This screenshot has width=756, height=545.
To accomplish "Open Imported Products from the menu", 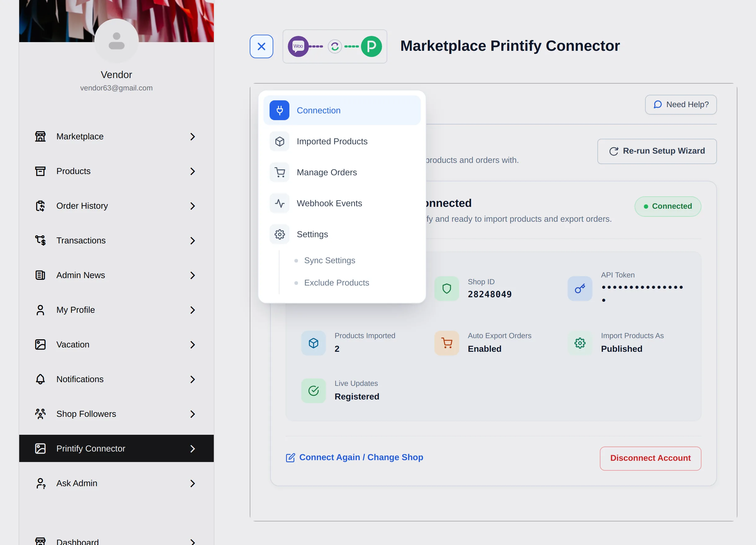I will coord(342,141).
